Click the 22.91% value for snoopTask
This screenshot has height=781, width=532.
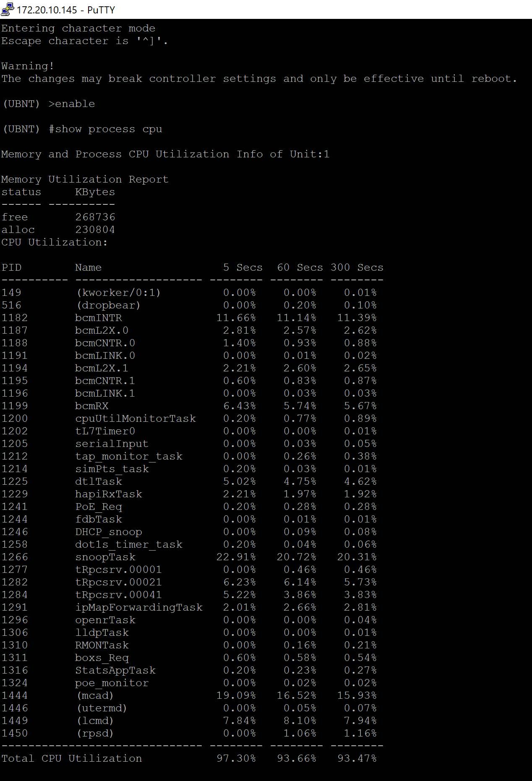236,557
